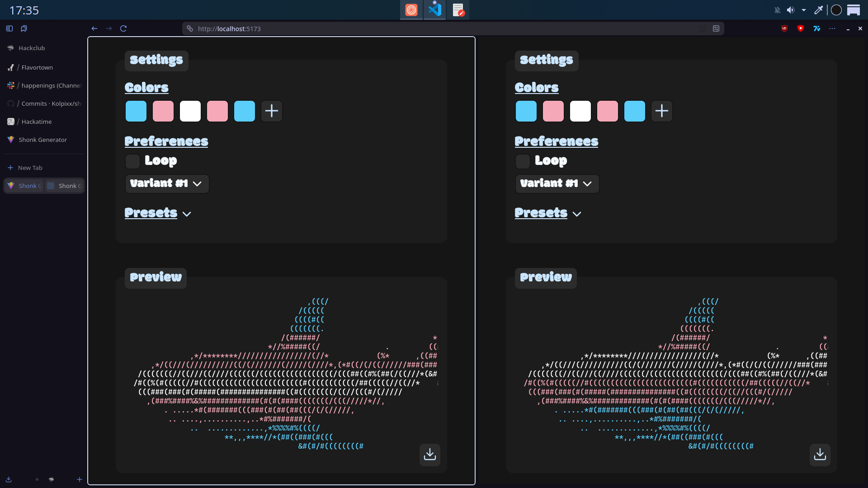The height and width of the screenshot is (488, 868).
Task: Click New Tab in the sidebar
Action: click(x=30, y=168)
